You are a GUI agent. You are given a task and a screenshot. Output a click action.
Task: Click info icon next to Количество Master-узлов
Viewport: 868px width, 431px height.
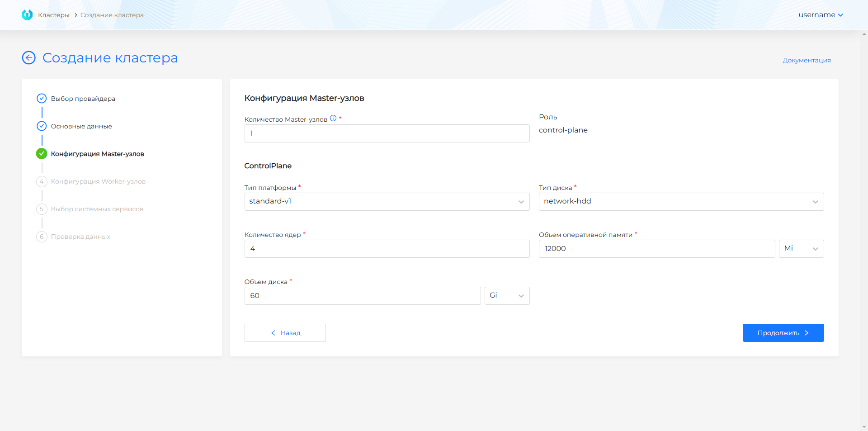(333, 118)
